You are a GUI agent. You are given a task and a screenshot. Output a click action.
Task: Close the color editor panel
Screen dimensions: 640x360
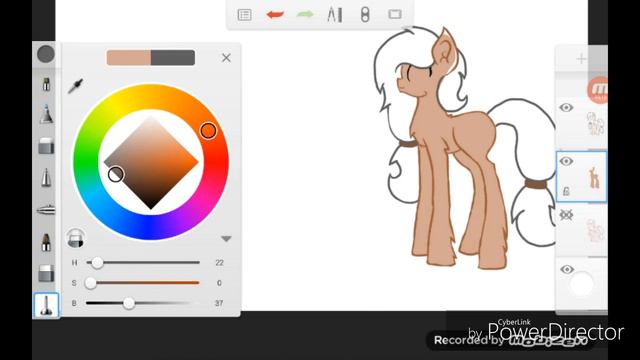click(x=226, y=58)
